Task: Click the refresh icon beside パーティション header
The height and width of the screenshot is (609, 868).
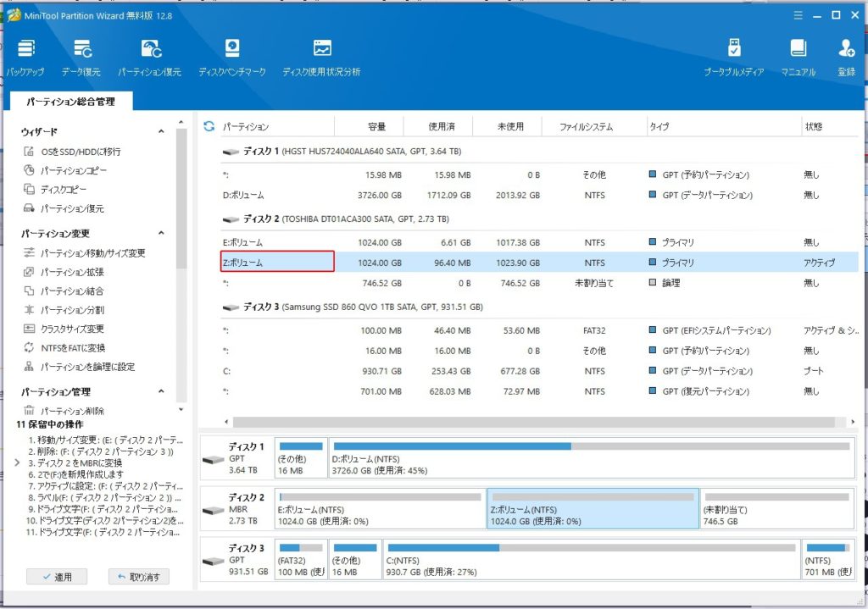Action: click(209, 127)
